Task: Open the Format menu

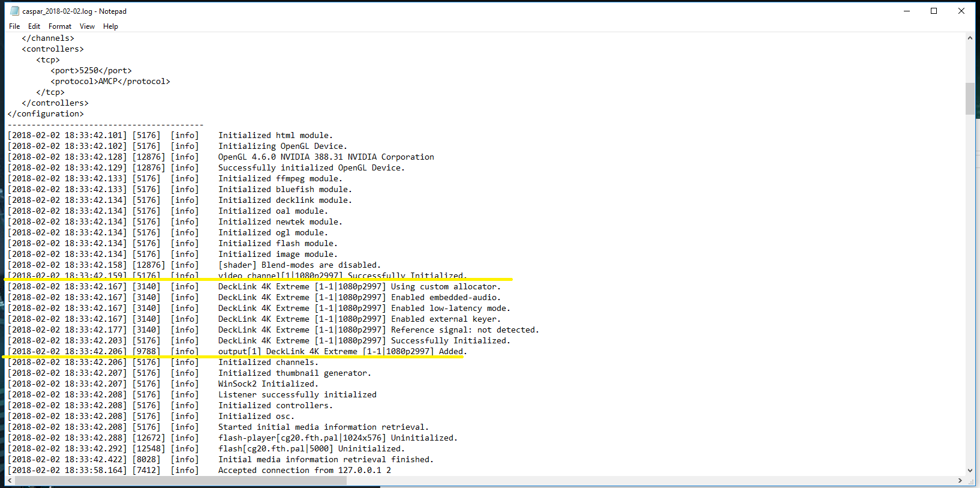Action: (x=60, y=26)
